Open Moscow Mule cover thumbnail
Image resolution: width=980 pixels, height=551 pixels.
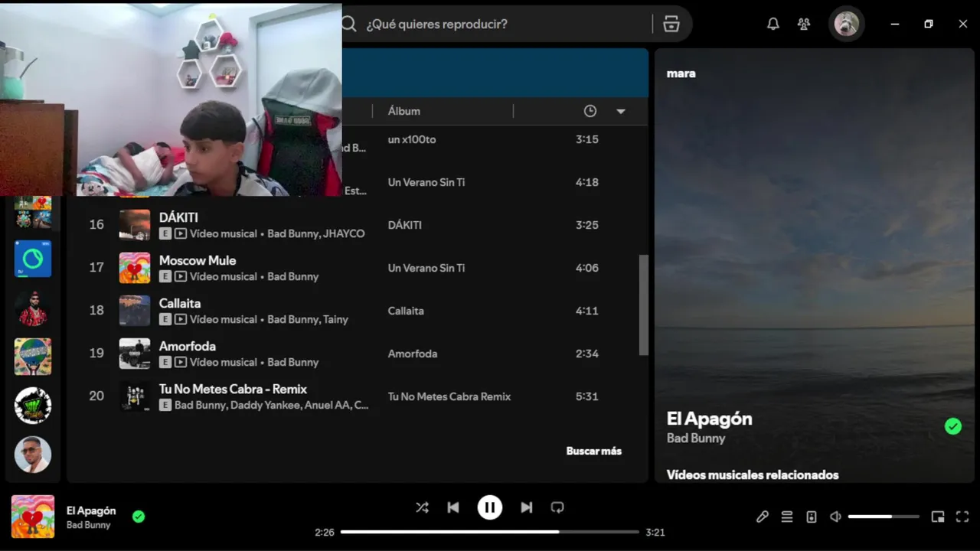coord(135,268)
